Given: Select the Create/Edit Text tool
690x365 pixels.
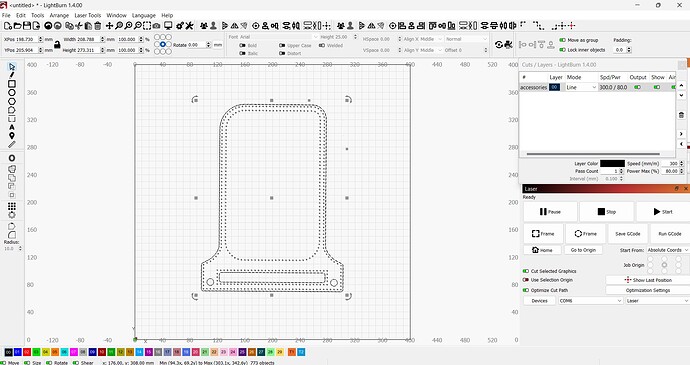Looking at the screenshot, I should pos(12,127).
